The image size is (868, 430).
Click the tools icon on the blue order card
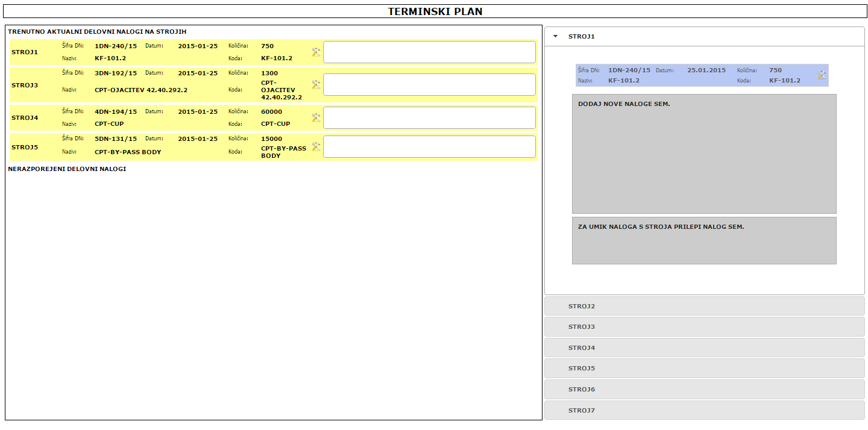coord(822,75)
